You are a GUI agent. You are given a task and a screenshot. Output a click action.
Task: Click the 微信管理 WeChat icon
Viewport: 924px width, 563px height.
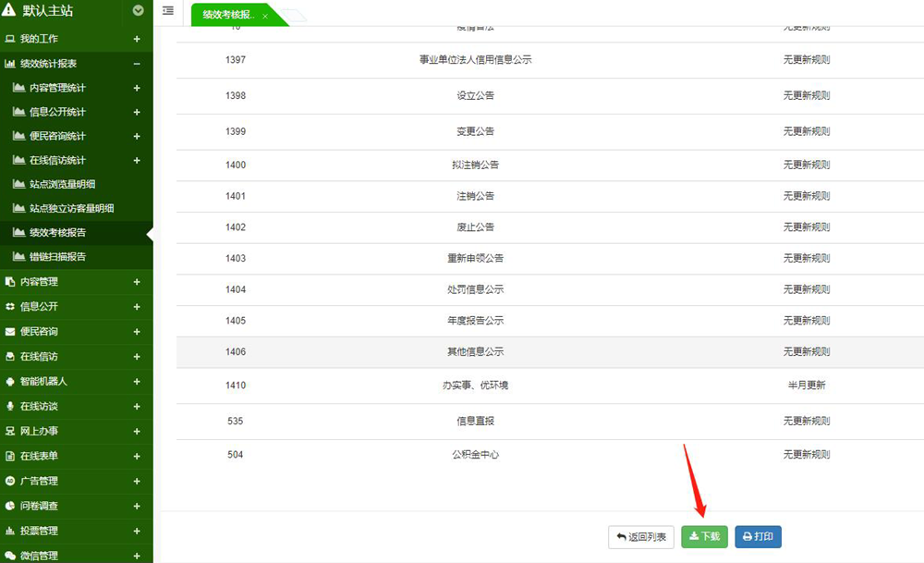coord(10,556)
